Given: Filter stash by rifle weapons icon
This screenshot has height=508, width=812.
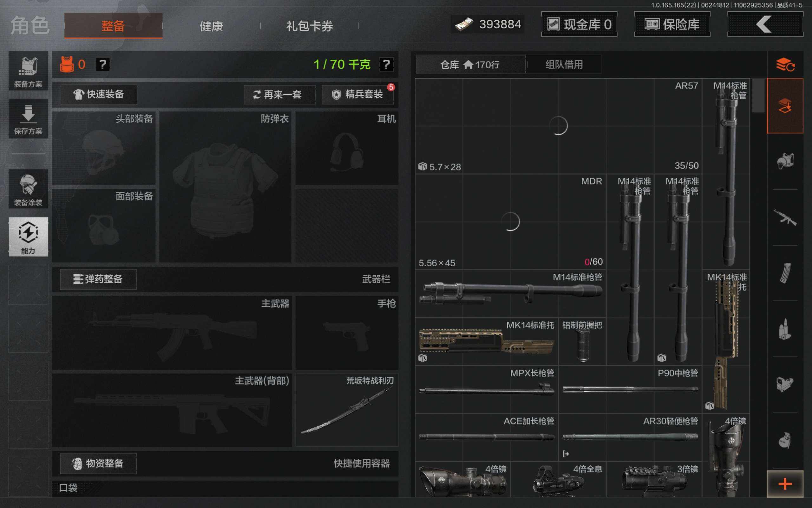Looking at the screenshot, I should (x=785, y=217).
